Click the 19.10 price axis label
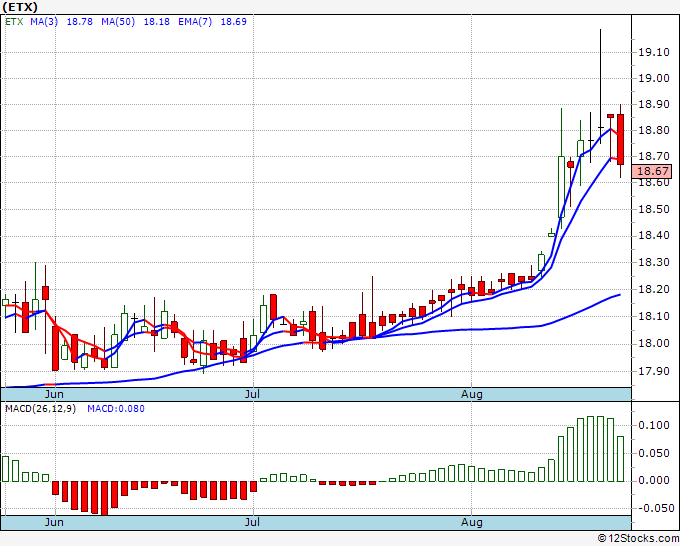Screen dimensions: 680x546 [x=654, y=52]
